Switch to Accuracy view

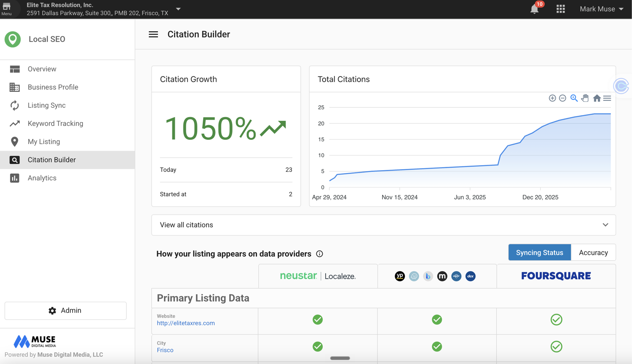pos(593,253)
